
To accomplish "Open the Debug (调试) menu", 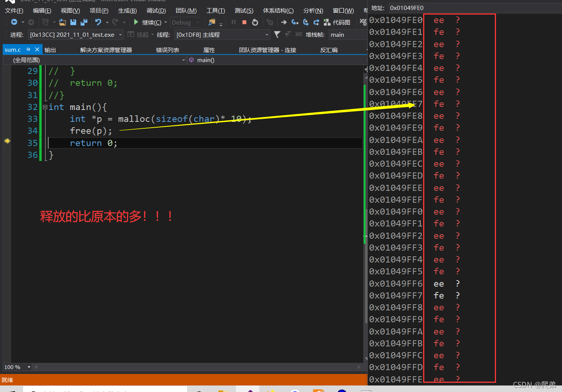I will [x=156, y=10].
